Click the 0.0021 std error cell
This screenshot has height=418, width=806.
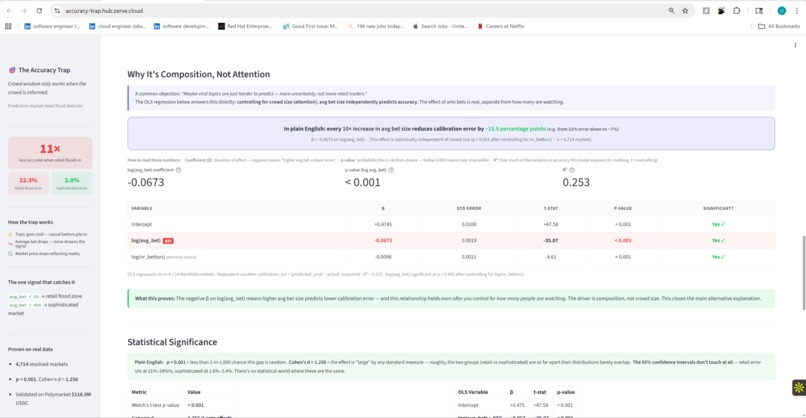469,257
